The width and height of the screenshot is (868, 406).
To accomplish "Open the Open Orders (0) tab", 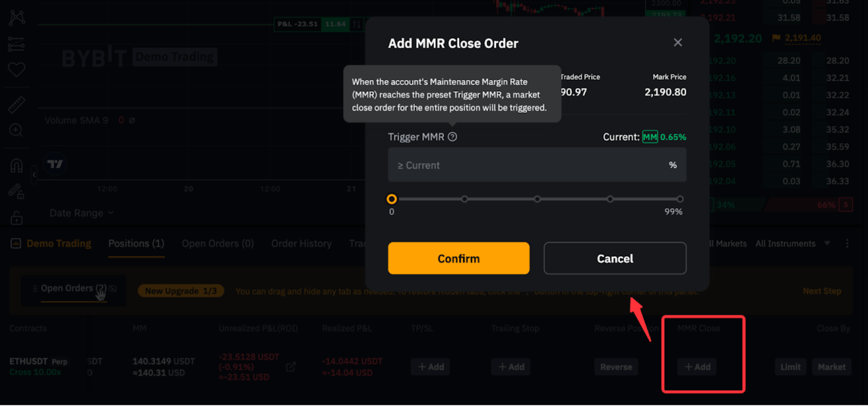I will 218,244.
